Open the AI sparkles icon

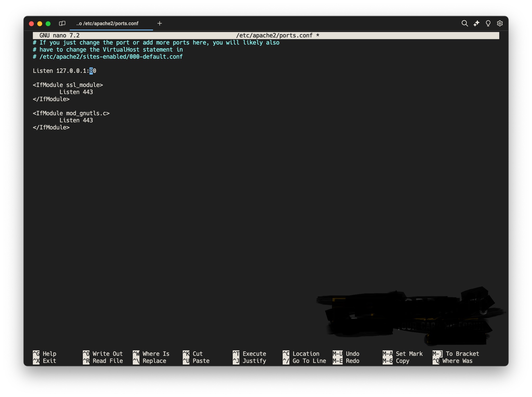[x=476, y=23]
